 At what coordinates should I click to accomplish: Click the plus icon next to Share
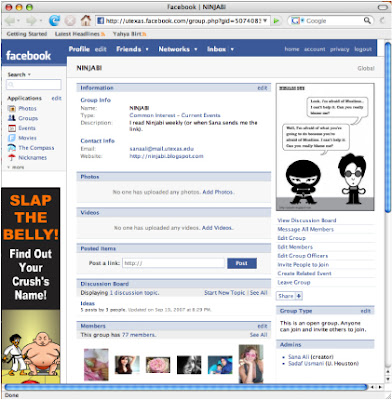[299, 296]
